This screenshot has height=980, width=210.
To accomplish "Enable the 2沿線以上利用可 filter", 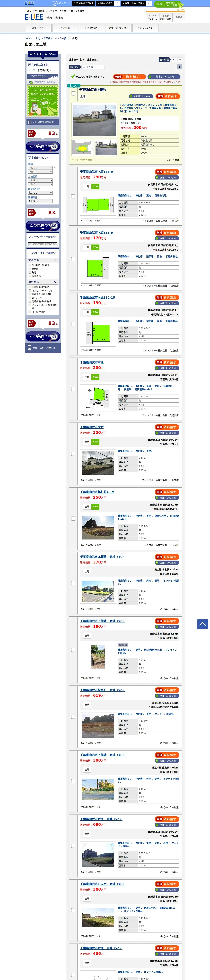I will pyautogui.click(x=30, y=265).
